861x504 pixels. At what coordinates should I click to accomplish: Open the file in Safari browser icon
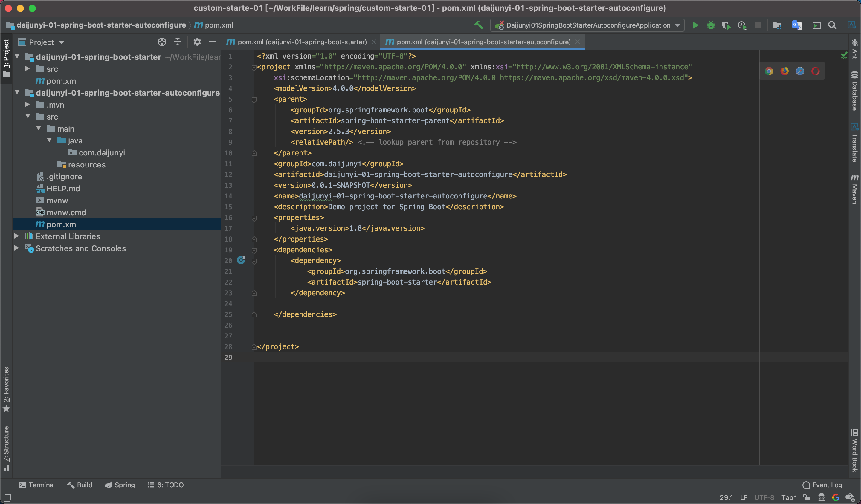[800, 71]
